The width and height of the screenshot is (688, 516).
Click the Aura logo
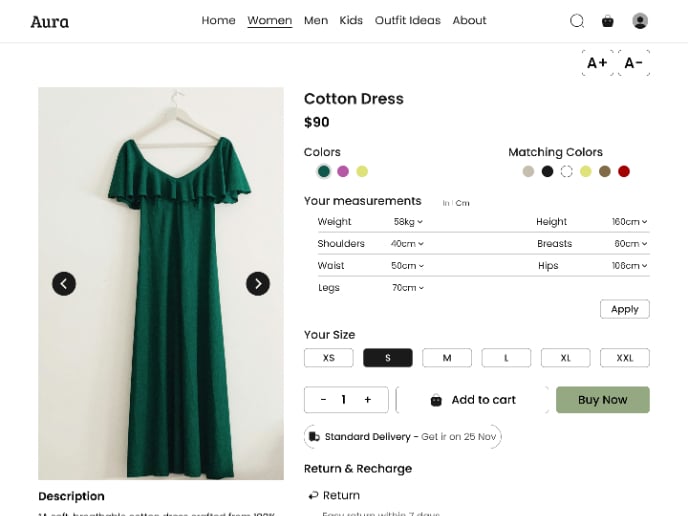pyautogui.click(x=50, y=22)
